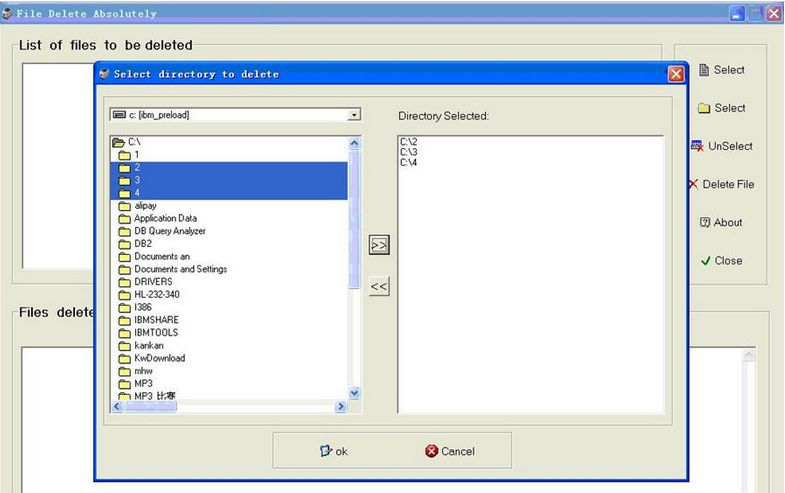785x493 pixels.
Task: Click the C:\ root folder
Action: click(134, 143)
